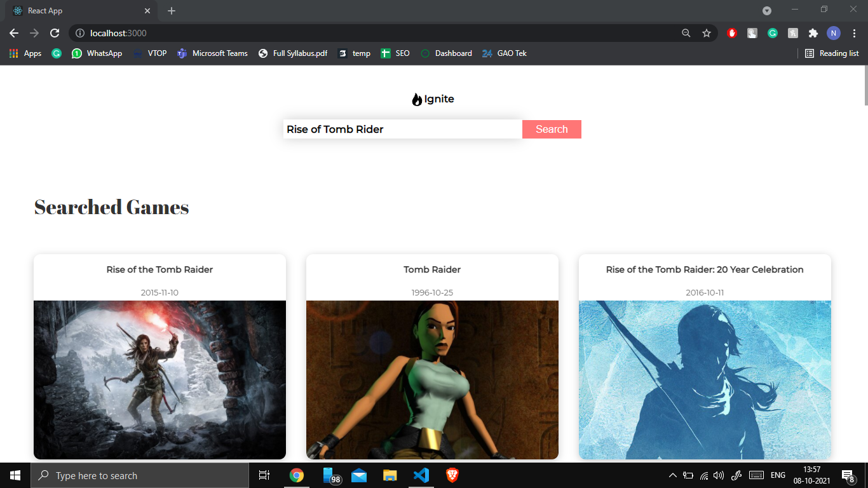
Task: Open the WhatsApp bookmark
Action: 97,53
